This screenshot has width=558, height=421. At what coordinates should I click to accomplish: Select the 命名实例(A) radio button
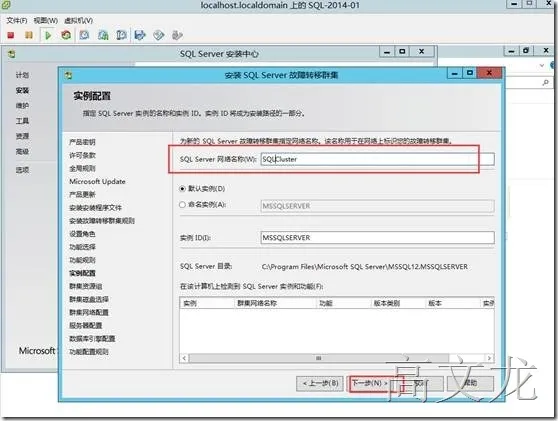click(x=182, y=205)
